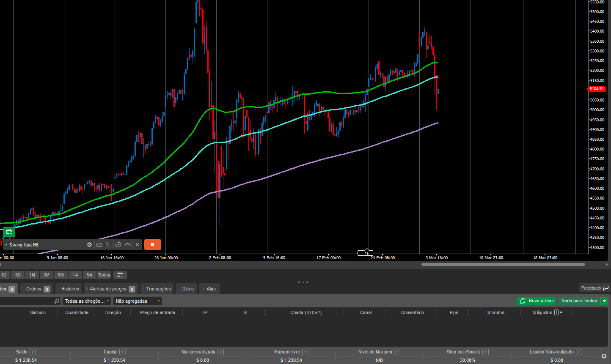Click the Saldo info icon
The width and height of the screenshot is (611, 364).
33,352
